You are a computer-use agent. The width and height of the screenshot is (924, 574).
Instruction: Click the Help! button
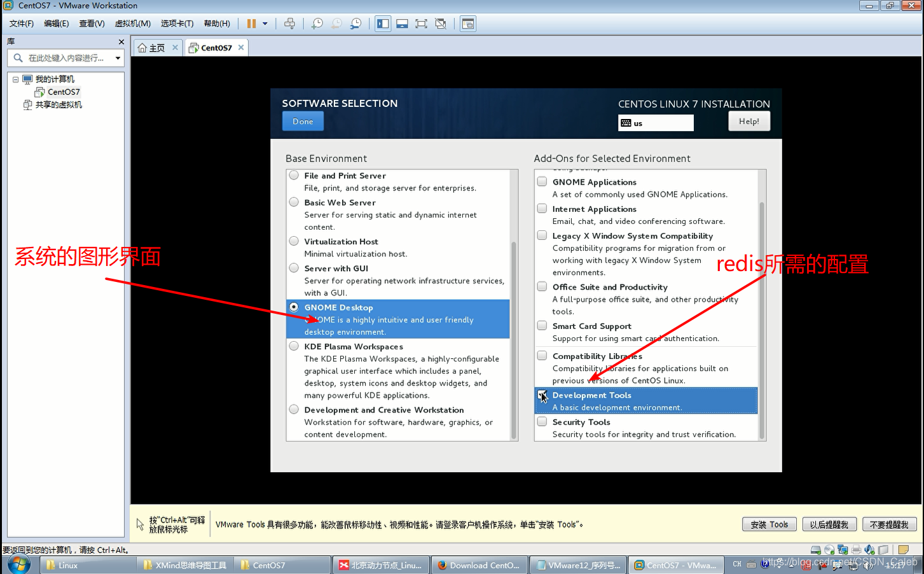point(749,121)
